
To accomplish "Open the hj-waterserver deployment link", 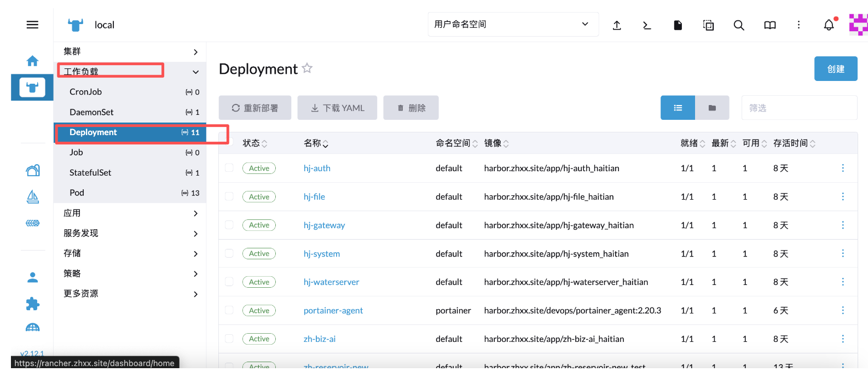I will (331, 282).
